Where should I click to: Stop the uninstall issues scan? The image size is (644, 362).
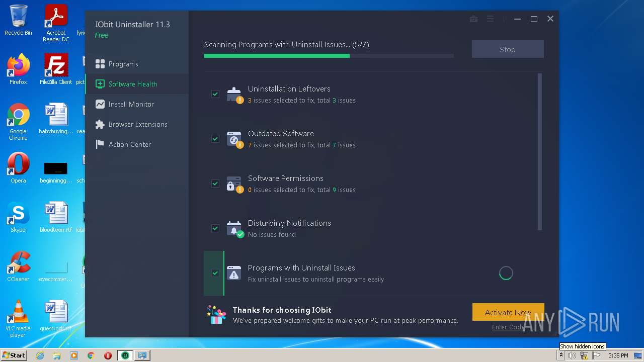(508, 49)
